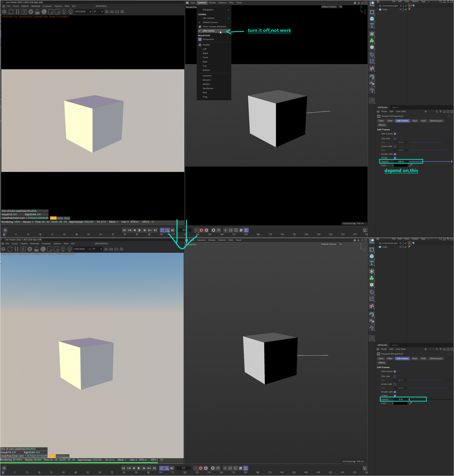Click lock resolution icon in finished Live Viewer
Viewport: 454px width, 476px height.
pos(37,12)
